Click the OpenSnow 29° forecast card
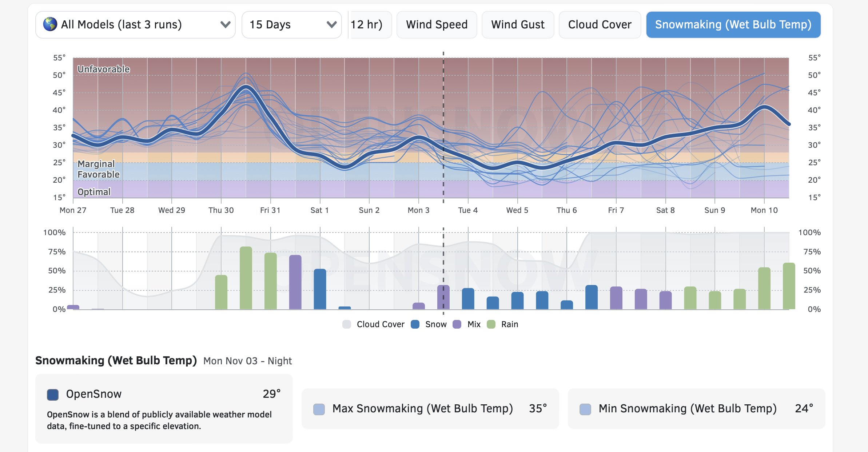This screenshot has height=452, width=868. (164, 408)
